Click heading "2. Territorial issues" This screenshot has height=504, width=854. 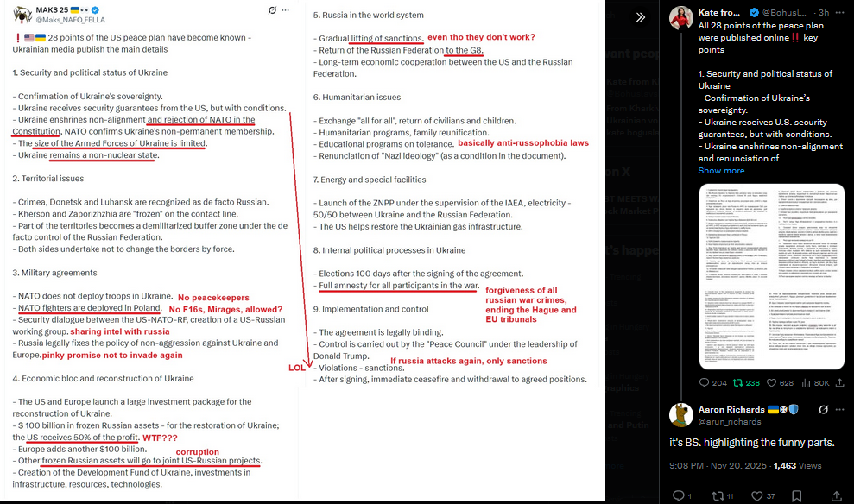pyautogui.click(x=48, y=179)
